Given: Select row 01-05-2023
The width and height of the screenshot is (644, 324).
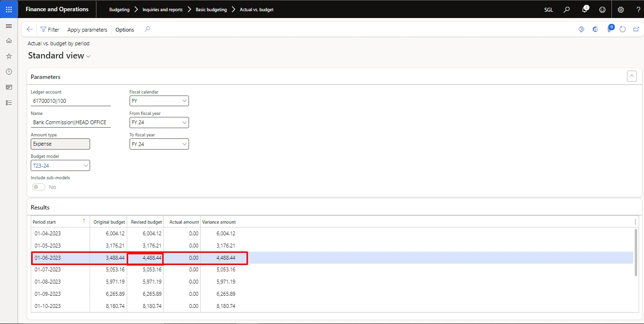Looking at the screenshot, I should tap(332, 246).
